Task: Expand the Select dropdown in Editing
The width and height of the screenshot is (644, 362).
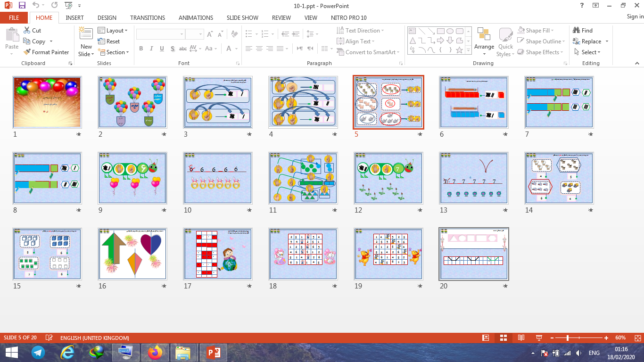Action: pos(587,52)
